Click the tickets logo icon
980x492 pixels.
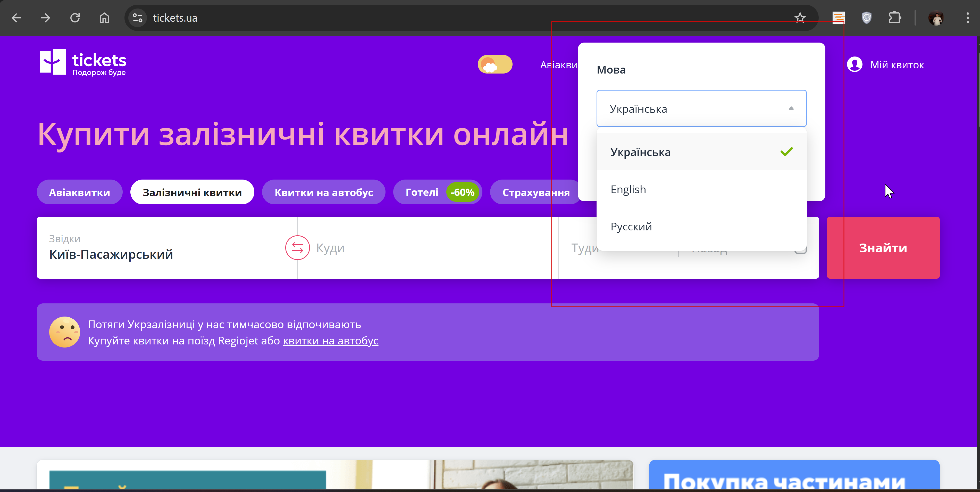point(53,62)
